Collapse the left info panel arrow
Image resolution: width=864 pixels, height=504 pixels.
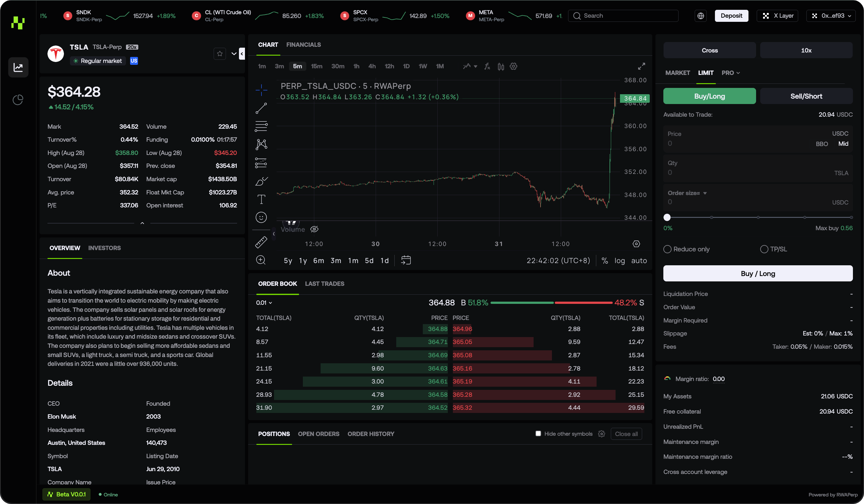tap(242, 54)
